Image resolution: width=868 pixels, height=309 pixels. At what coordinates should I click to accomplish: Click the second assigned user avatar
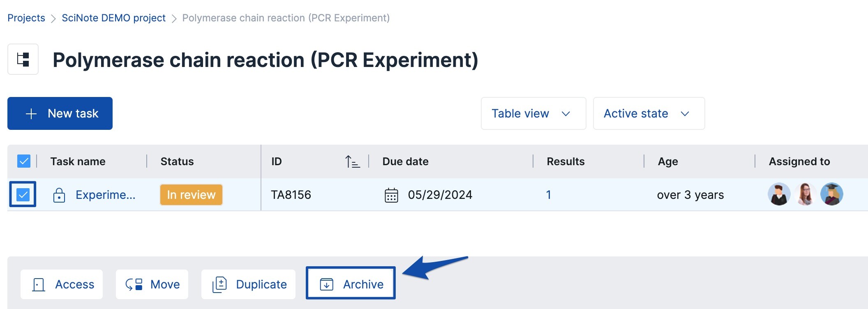(x=805, y=194)
